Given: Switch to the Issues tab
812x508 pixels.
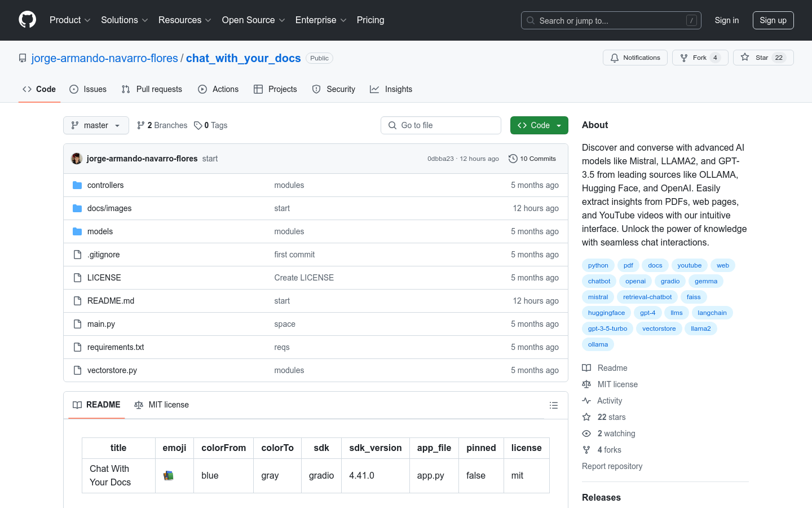Looking at the screenshot, I should tap(88, 89).
